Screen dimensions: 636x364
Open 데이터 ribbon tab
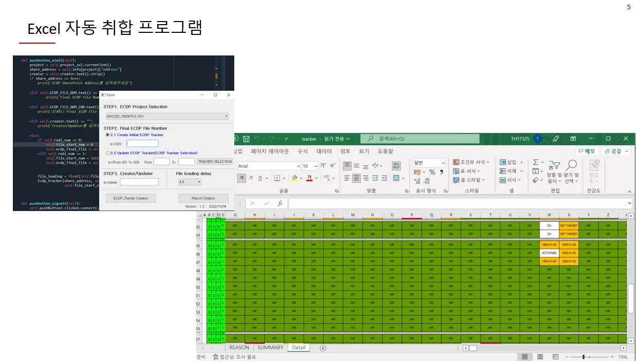tap(324, 151)
